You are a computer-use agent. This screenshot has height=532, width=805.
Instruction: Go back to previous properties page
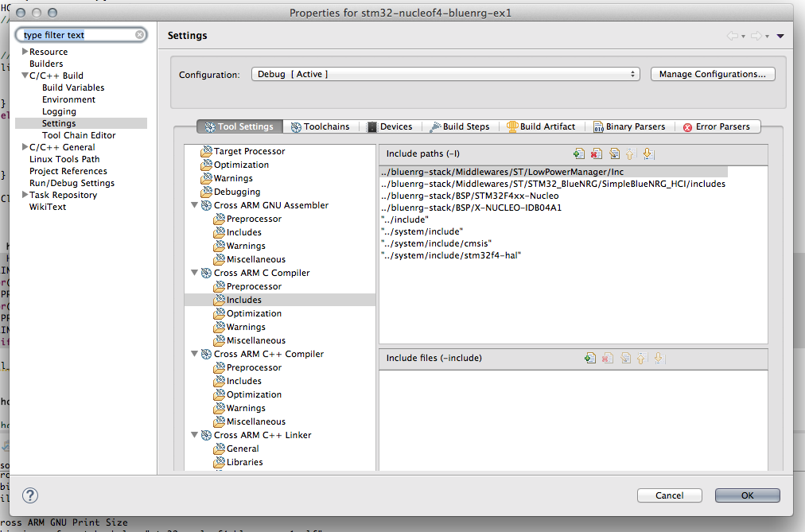pyautogui.click(x=733, y=36)
